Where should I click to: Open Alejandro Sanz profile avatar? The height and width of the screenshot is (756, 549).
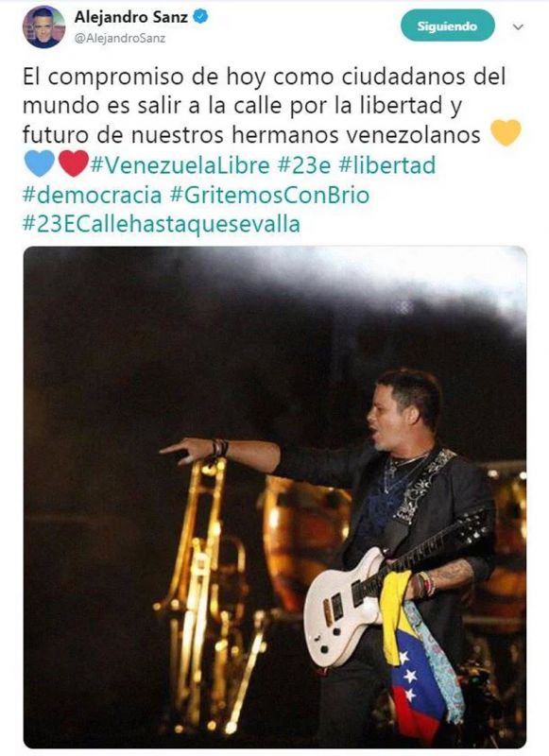pos(43,26)
